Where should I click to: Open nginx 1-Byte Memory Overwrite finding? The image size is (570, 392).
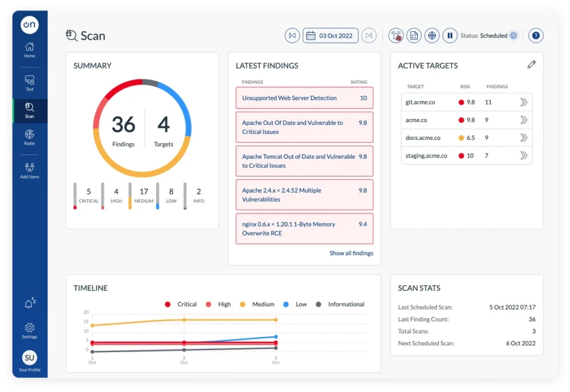305,229
